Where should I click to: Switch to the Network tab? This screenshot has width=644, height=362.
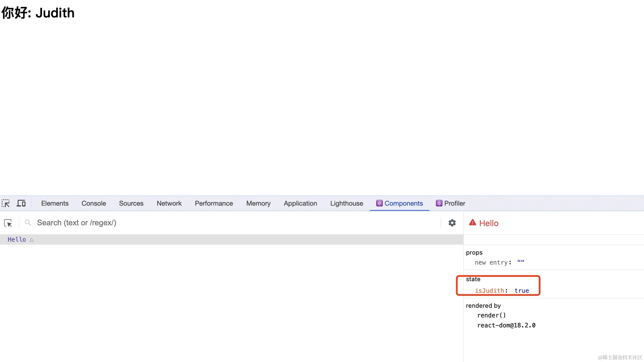(x=169, y=203)
